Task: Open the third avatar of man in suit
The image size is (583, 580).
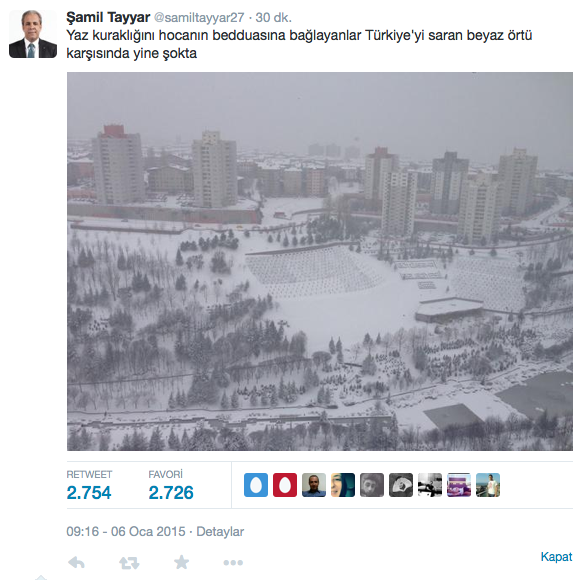Action: (x=314, y=485)
